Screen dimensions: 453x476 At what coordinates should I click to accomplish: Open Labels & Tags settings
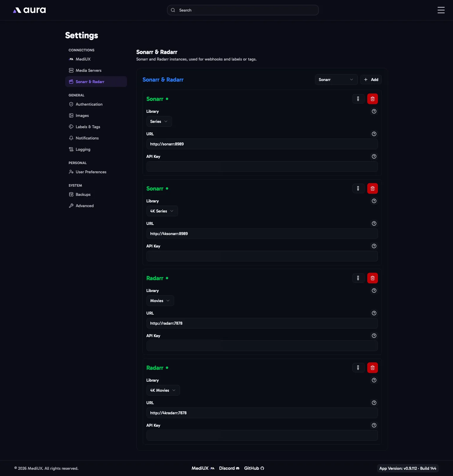click(96, 127)
